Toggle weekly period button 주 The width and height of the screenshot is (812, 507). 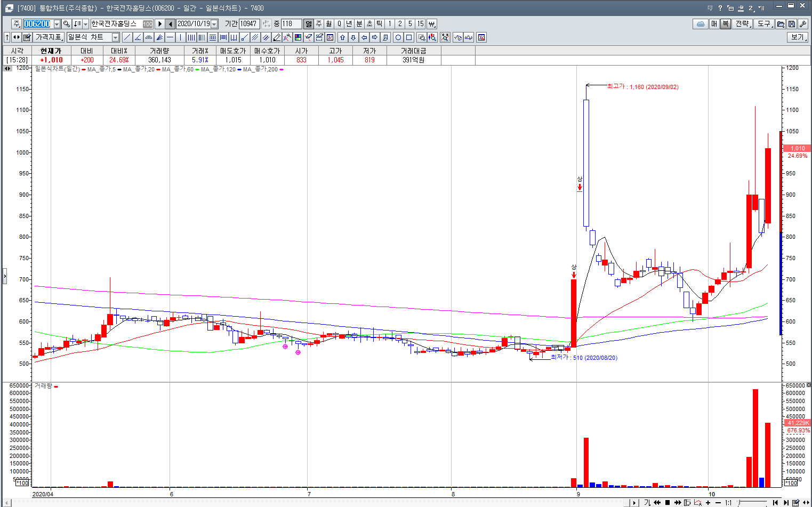319,24
